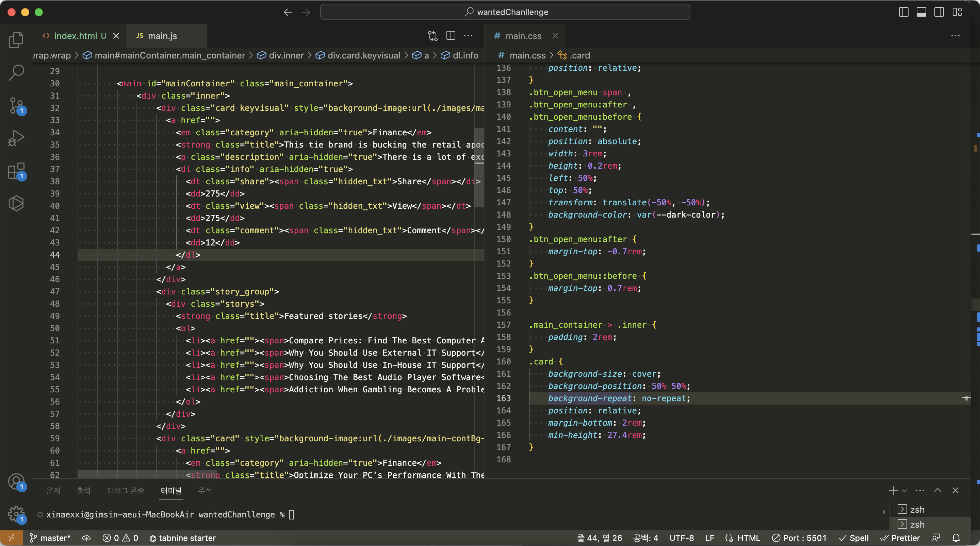Open the notifications bell in status bar
980x546 pixels.
pyautogui.click(x=956, y=538)
